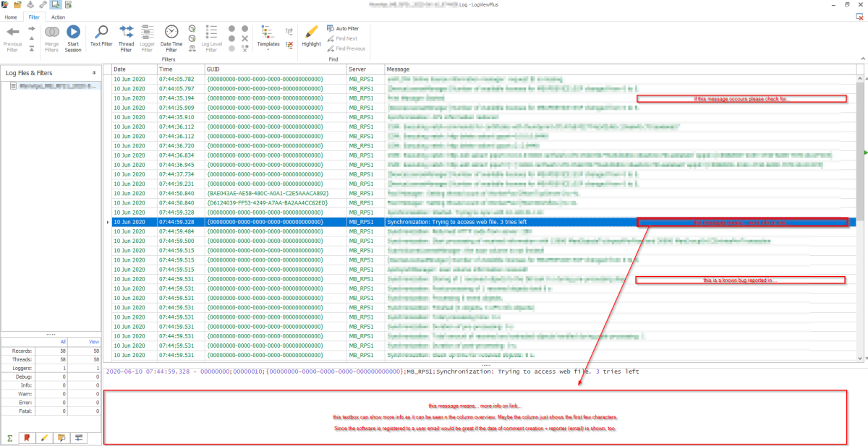
Task: Pin the Log Files & Filters panel
Action: (94, 73)
